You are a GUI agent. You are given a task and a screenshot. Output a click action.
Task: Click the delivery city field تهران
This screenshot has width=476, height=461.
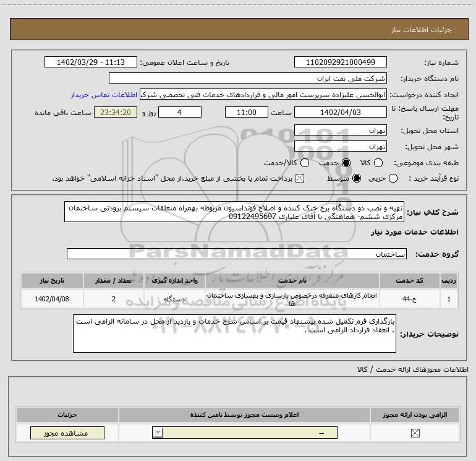[340, 147]
